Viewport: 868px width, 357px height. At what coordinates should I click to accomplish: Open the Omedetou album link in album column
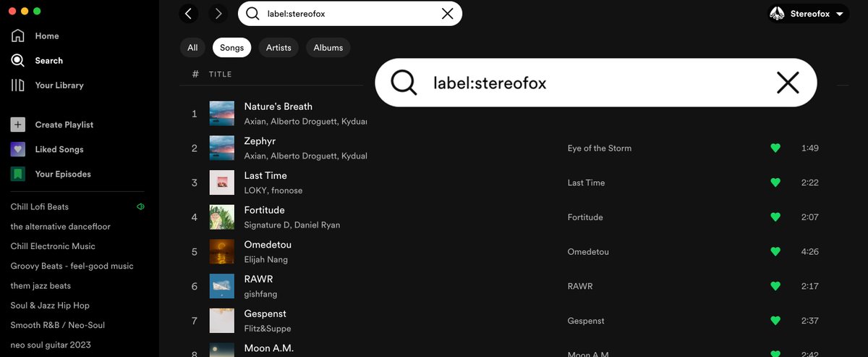click(588, 251)
